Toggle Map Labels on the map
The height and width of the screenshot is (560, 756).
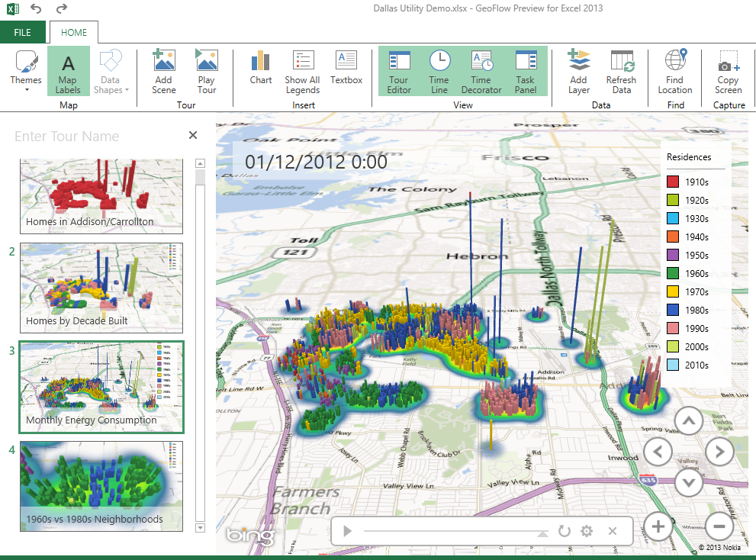(x=68, y=71)
